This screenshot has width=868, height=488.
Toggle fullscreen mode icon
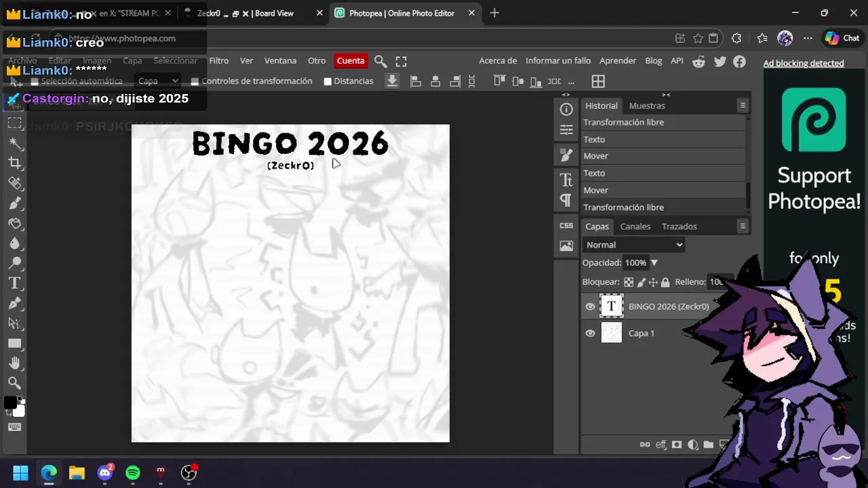[x=401, y=61]
